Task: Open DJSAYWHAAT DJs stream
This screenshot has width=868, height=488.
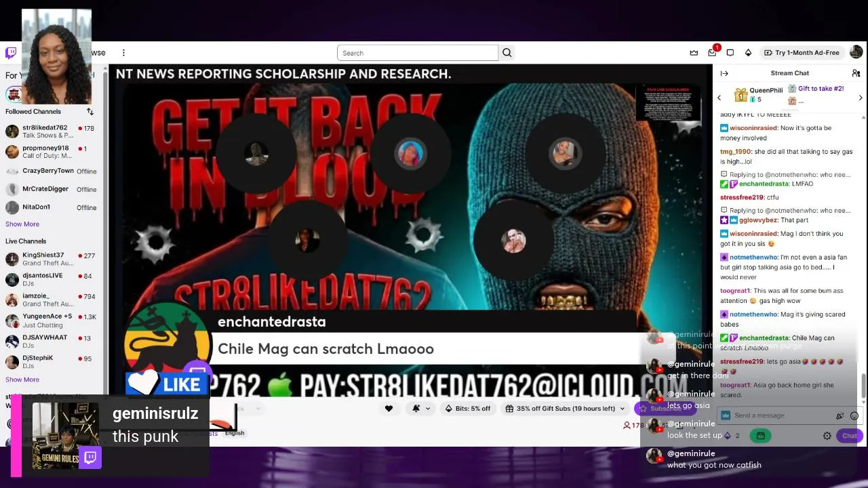Action: coord(51,341)
